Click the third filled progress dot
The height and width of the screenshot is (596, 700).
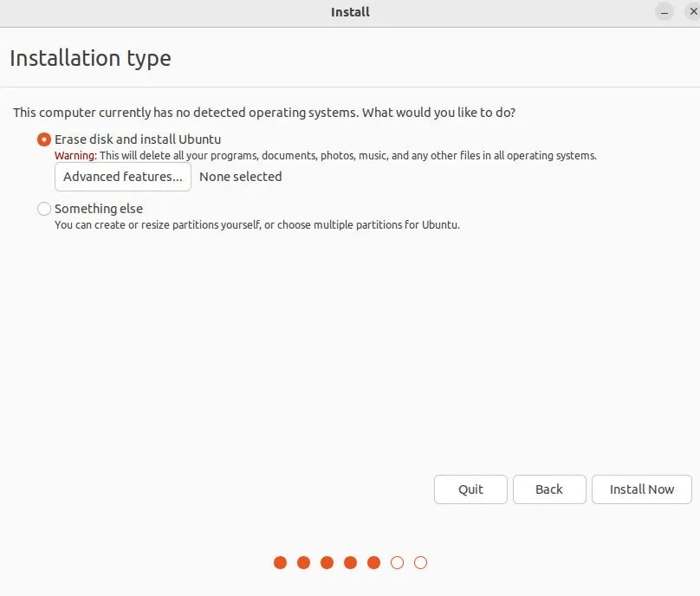tap(327, 563)
